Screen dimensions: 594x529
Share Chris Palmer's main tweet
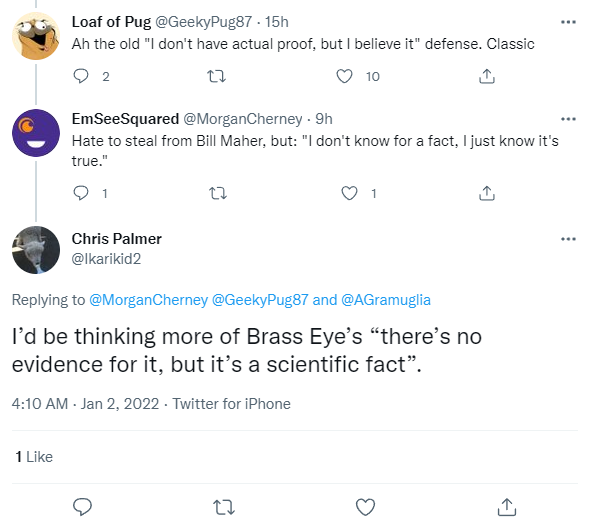pos(507,507)
